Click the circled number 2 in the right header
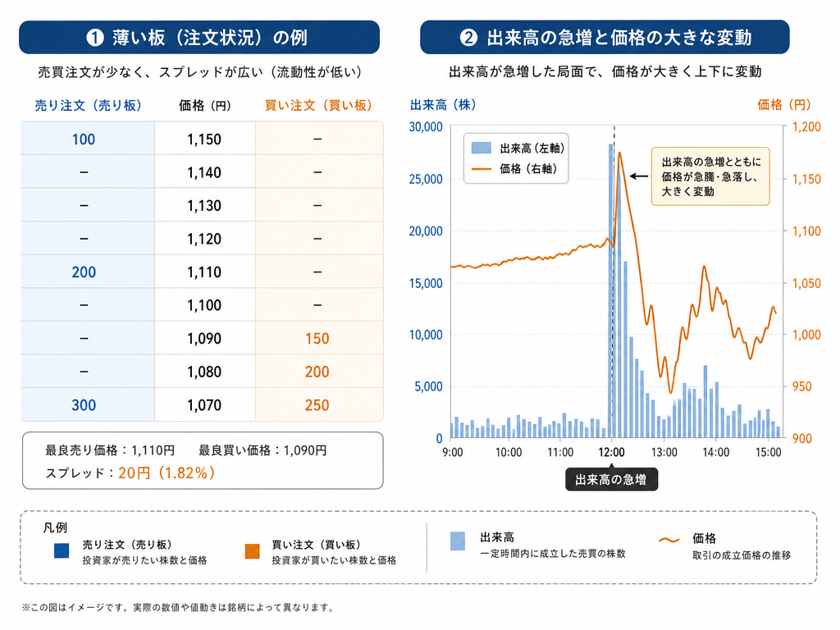The image size is (840, 630). [x=468, y=38]
